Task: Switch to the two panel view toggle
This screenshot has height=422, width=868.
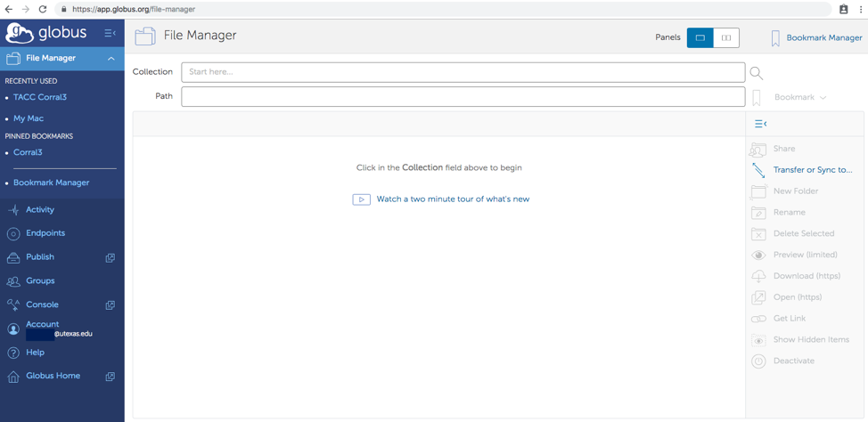Action: [x=726, y=37]
